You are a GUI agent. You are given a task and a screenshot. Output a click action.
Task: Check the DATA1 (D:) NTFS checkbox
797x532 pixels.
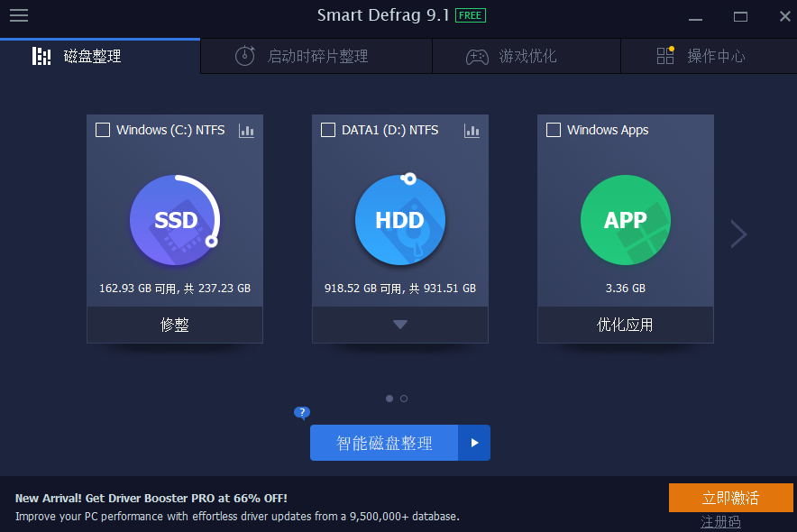(328, 129)
